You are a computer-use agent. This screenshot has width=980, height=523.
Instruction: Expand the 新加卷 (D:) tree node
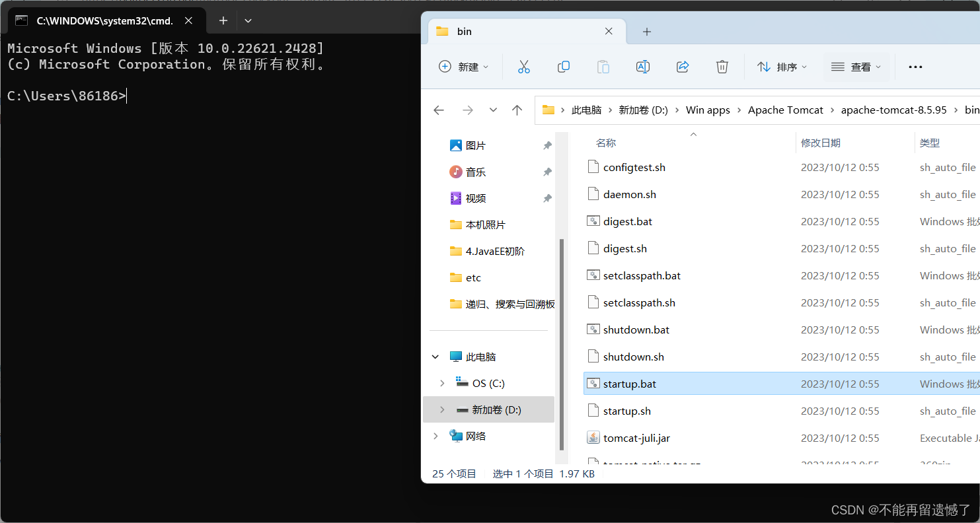[x=442, y=409]
